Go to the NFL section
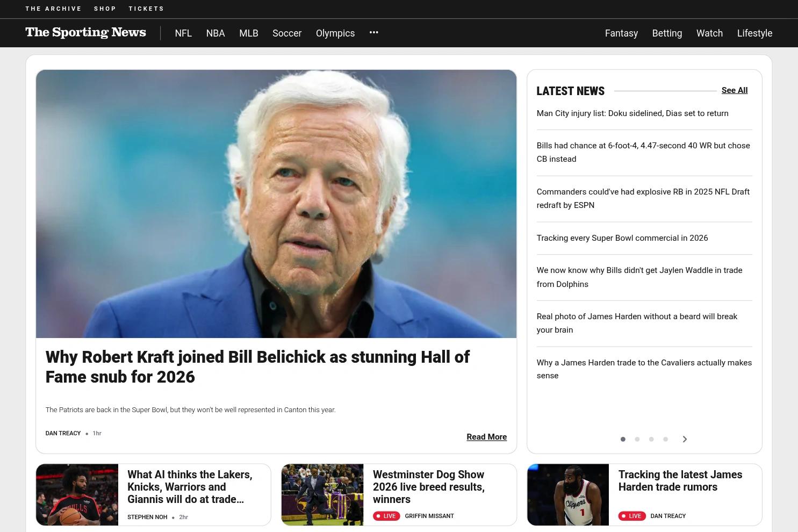The width and height of the screenshot is (798, 532). [183, 33]
